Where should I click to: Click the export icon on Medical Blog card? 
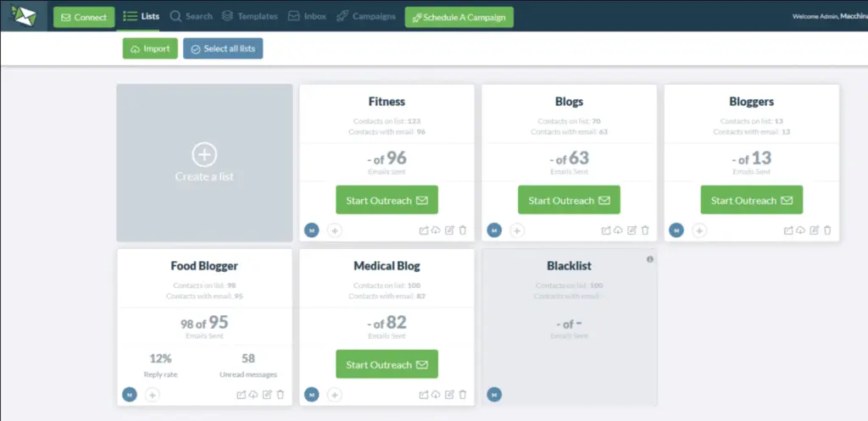(x=424, y=395)
